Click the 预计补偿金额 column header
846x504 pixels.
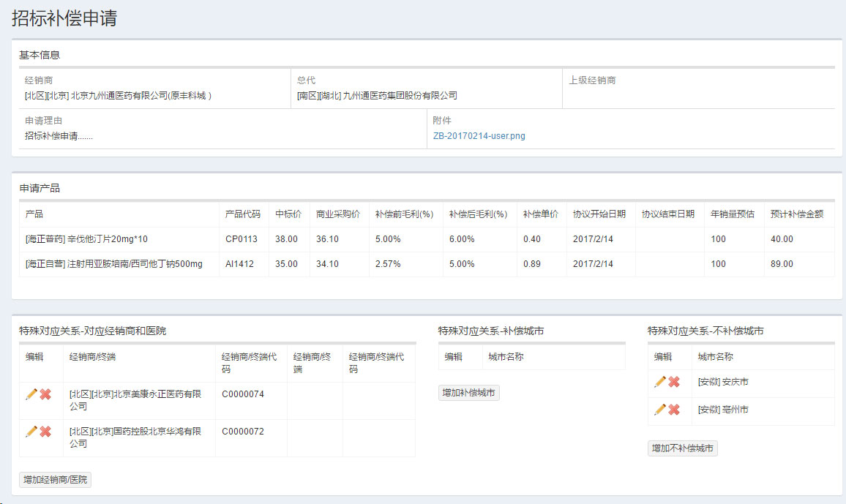click(x=796, y=214)
